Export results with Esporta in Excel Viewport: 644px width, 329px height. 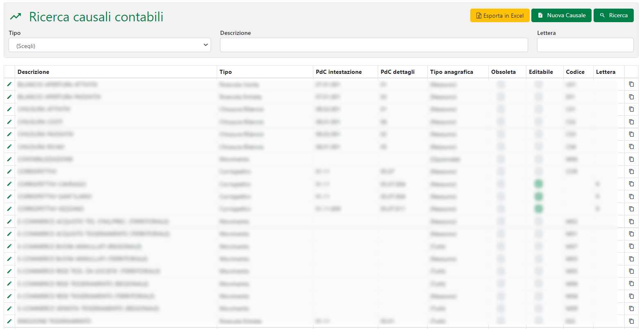(x=500, y=16)
